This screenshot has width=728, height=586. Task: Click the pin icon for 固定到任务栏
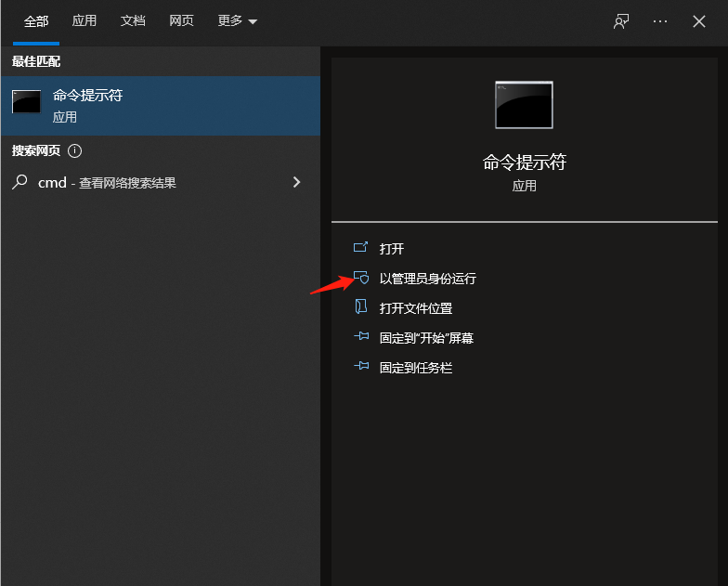click(x=361, y=366)
